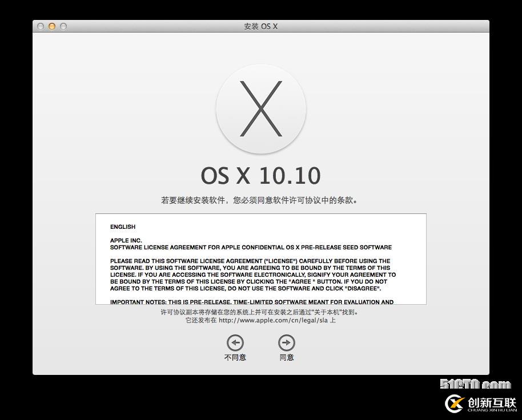
Task: Click the 安装 OS X window title
Action: [261, 26]
